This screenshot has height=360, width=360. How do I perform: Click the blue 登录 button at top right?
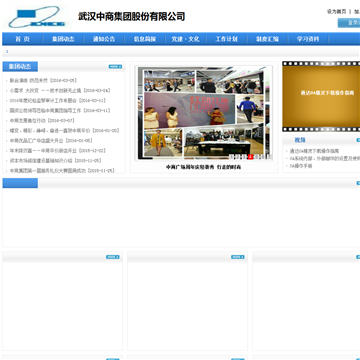[349, 23]
